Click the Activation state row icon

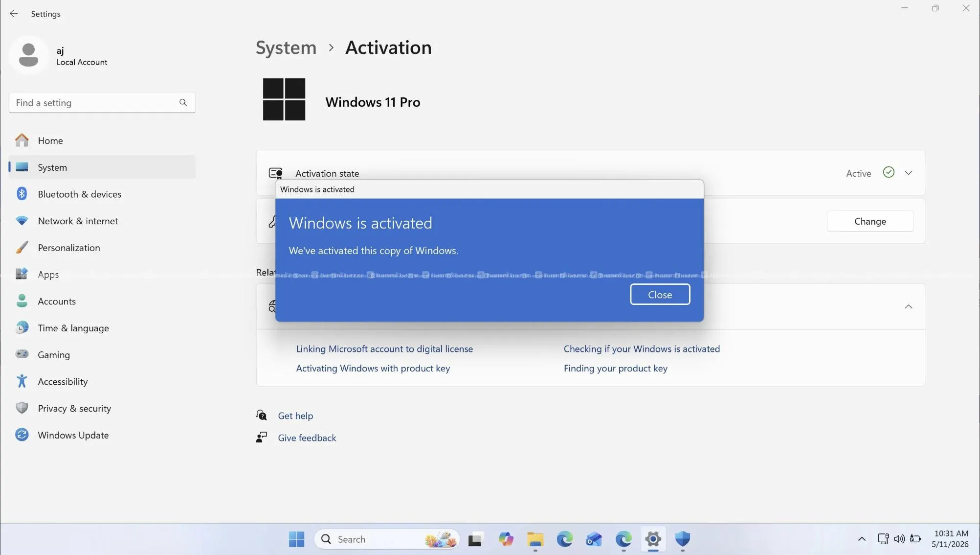coord(276,173)
